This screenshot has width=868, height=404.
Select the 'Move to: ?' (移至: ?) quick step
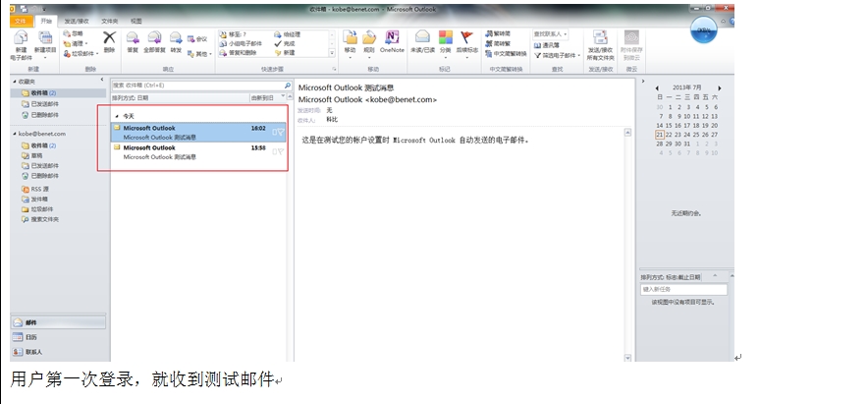tap(233, 34)
